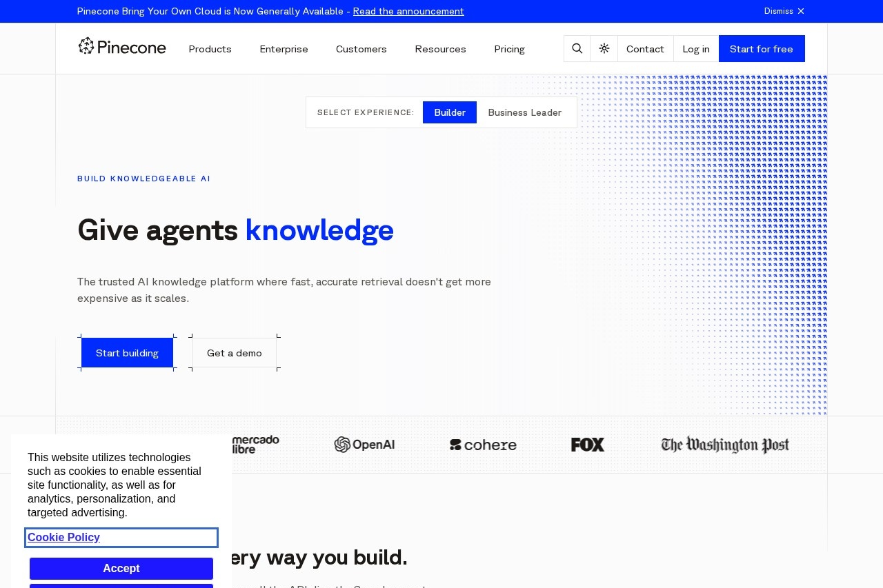Screen dimensions: 883x588
Task: Click the Log in button
Action: [696, 49]
